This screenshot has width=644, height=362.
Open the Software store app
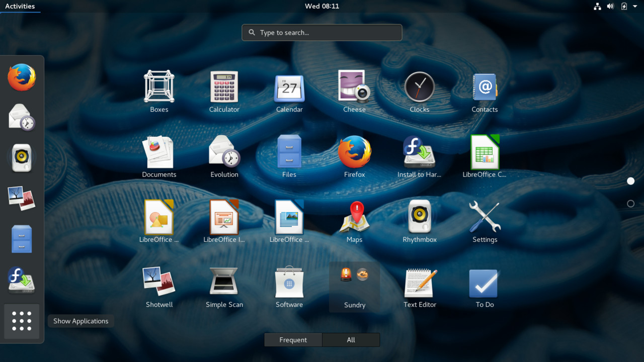click(x=289, y=287)
